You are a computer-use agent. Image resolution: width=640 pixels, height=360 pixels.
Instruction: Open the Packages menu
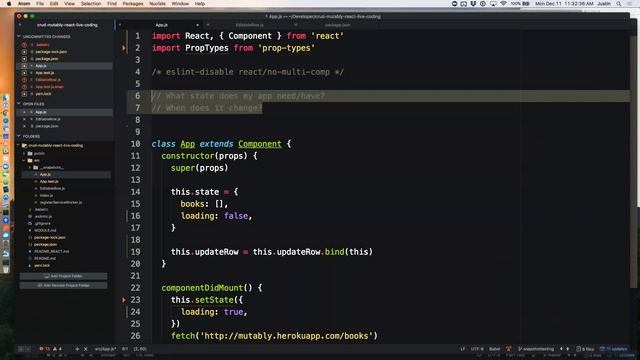click(x=133, y=4)
